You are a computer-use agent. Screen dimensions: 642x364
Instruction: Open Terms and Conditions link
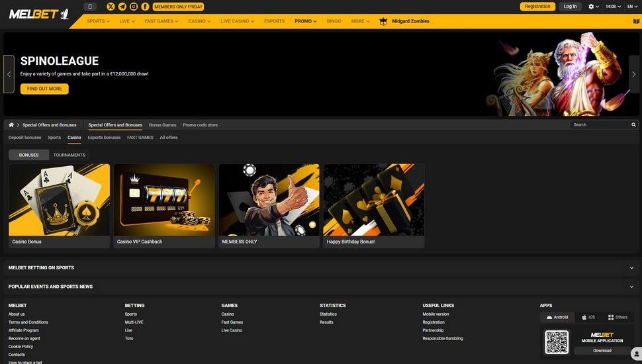point(28,322)
